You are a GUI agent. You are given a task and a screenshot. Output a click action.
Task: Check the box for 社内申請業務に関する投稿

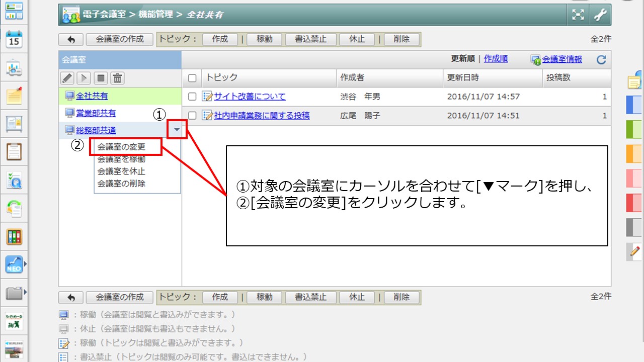coord(192,116)
